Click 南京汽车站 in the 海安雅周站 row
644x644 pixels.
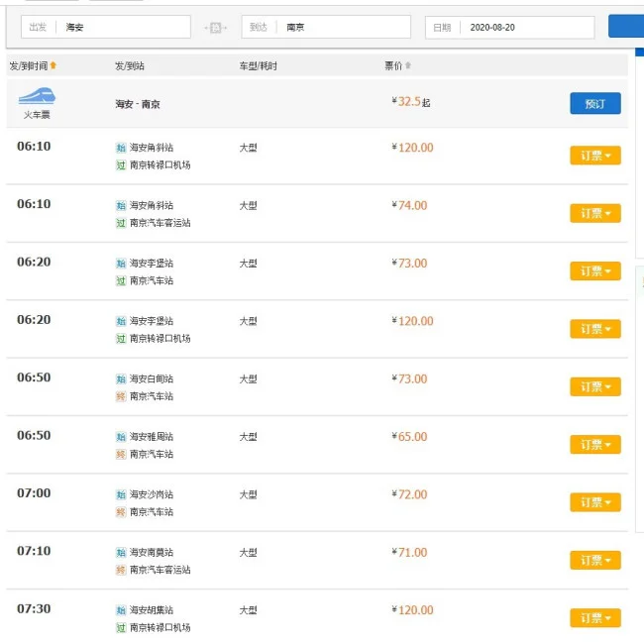click(152, 454)
